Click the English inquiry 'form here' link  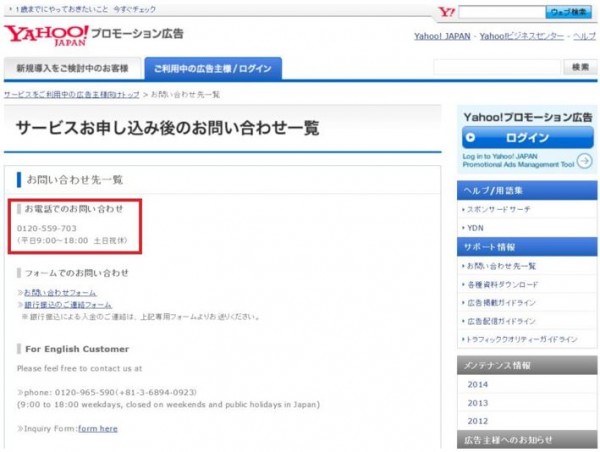pos(98,429)
